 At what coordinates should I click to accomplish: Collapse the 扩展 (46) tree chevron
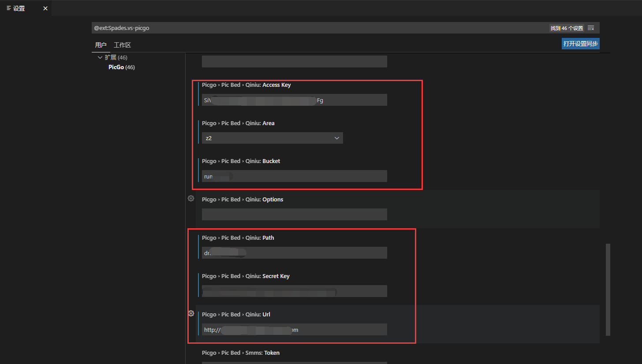coord(100,58)
